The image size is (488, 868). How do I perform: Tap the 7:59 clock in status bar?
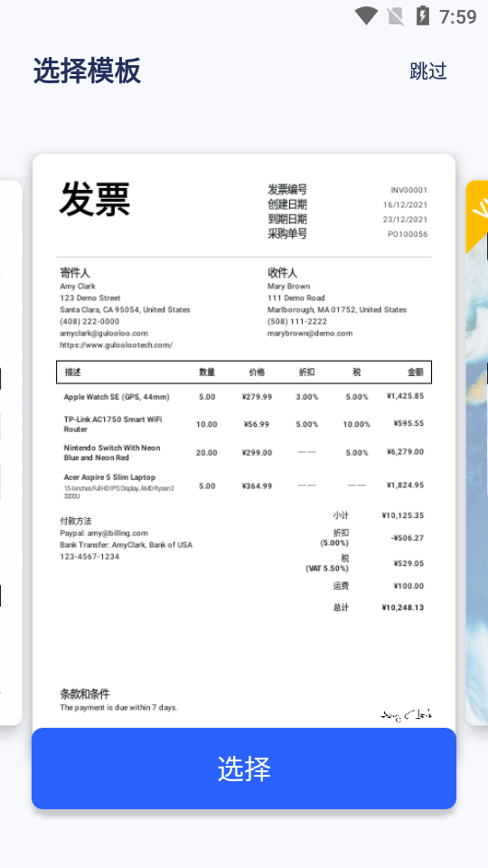(x=457, y=16)
